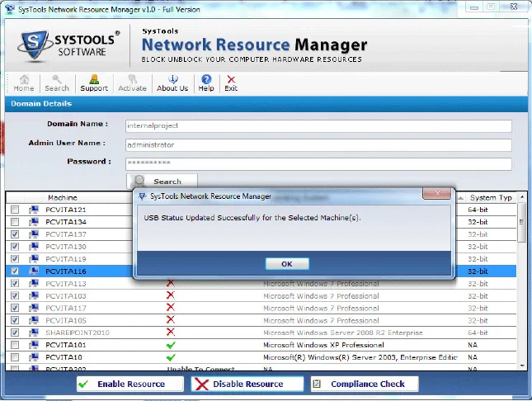
Task: Uncheck the SHAREPOINT2010 checkbox
Action: [x=15, y=333]
